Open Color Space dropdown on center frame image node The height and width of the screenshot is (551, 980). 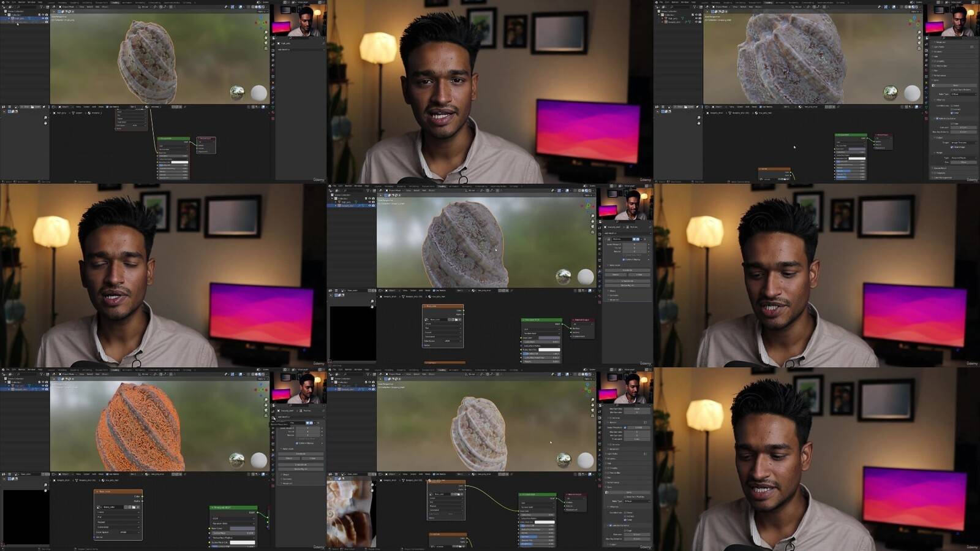point(452,341)
